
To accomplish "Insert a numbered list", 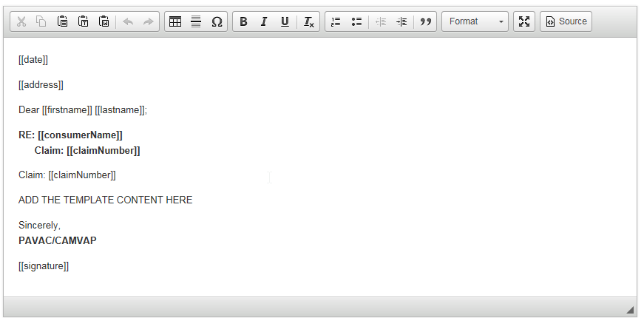I will (336, 21).
